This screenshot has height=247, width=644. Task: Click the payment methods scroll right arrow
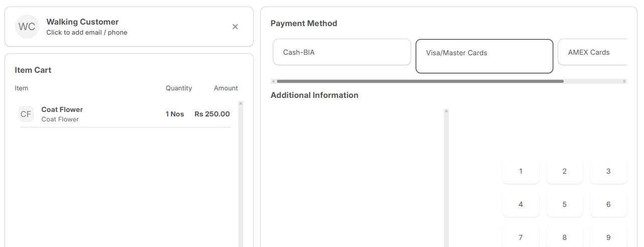pos(624,81)
